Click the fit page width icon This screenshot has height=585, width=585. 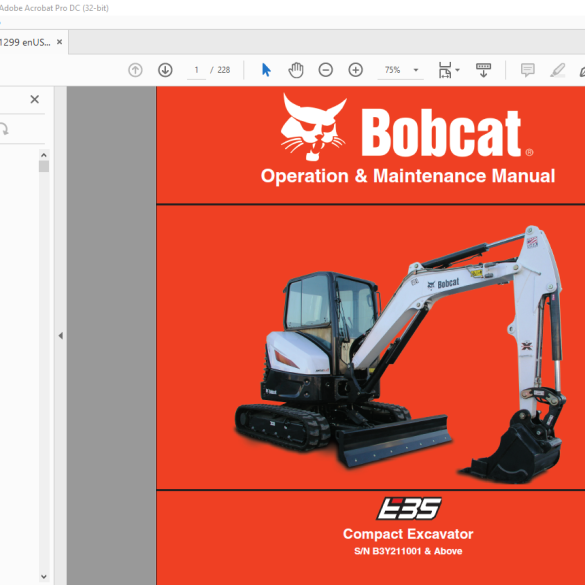pos(445,70)
